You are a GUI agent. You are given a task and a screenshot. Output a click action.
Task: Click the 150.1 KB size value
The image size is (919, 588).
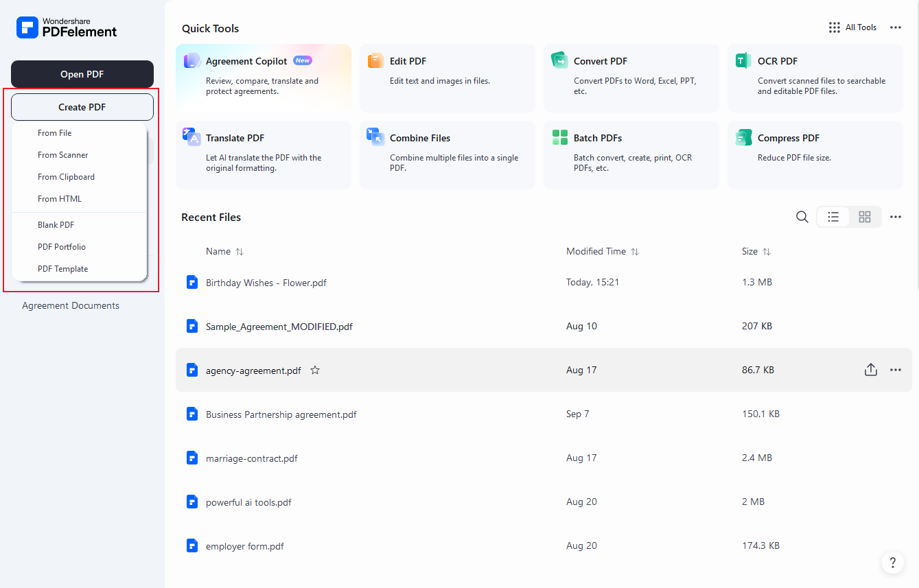[x=760, y=414]
